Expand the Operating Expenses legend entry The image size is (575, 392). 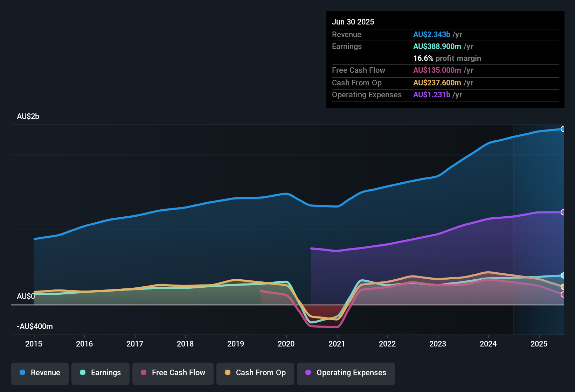[x=346, y=373]
